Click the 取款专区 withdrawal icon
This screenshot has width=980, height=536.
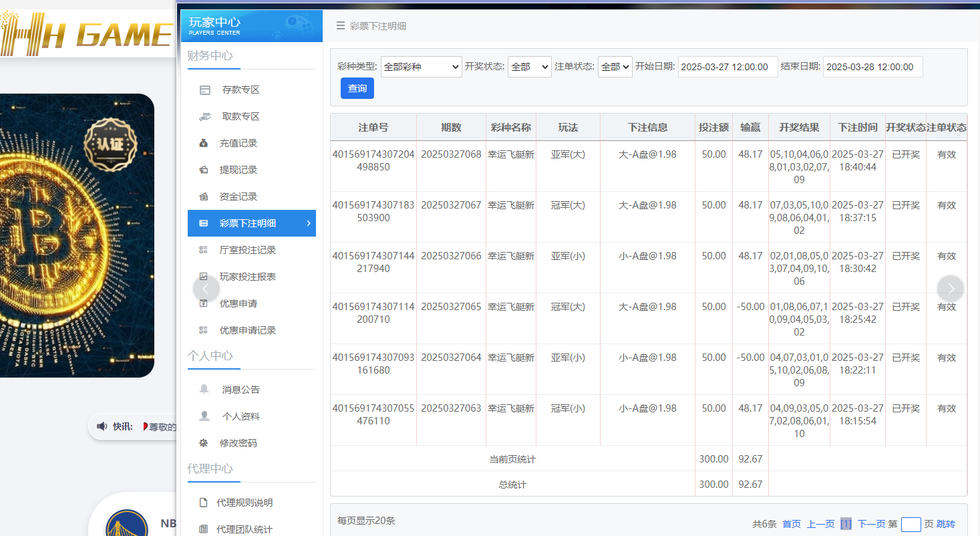[x=204, y=116]
